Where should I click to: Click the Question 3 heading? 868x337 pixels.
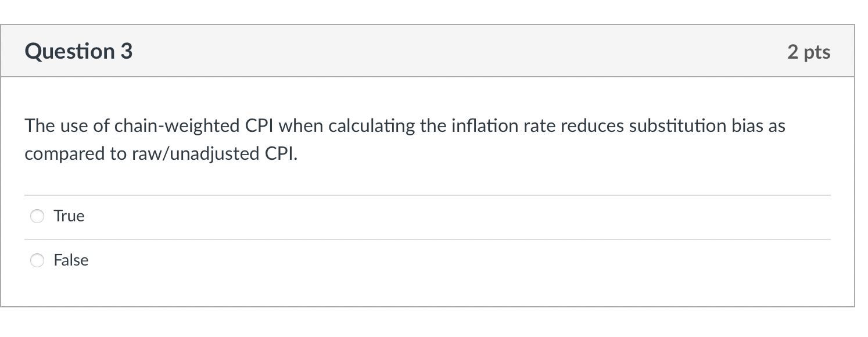[77, 51]
